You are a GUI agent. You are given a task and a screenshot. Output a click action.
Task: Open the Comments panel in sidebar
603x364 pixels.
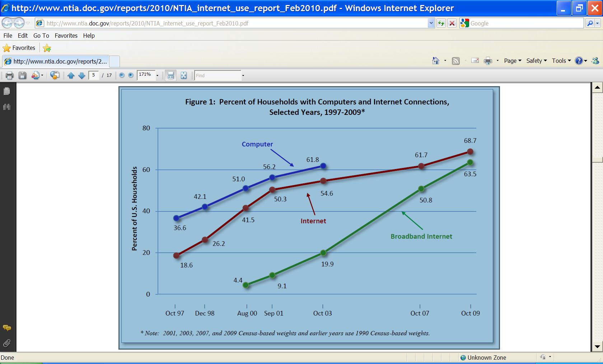(7, 328)
